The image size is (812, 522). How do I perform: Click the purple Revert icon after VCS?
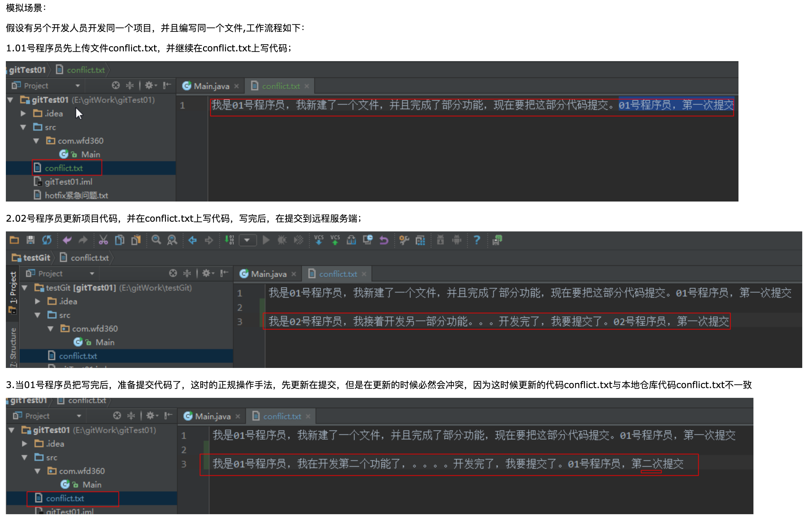(x=384, y=240)
